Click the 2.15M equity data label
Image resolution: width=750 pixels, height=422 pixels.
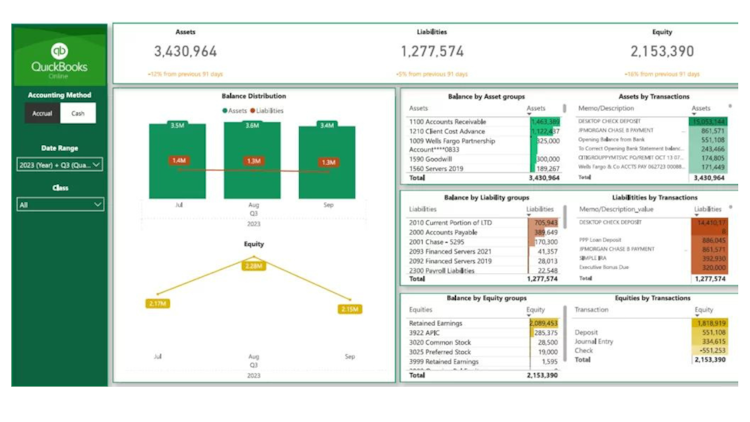tap(350, 310)
